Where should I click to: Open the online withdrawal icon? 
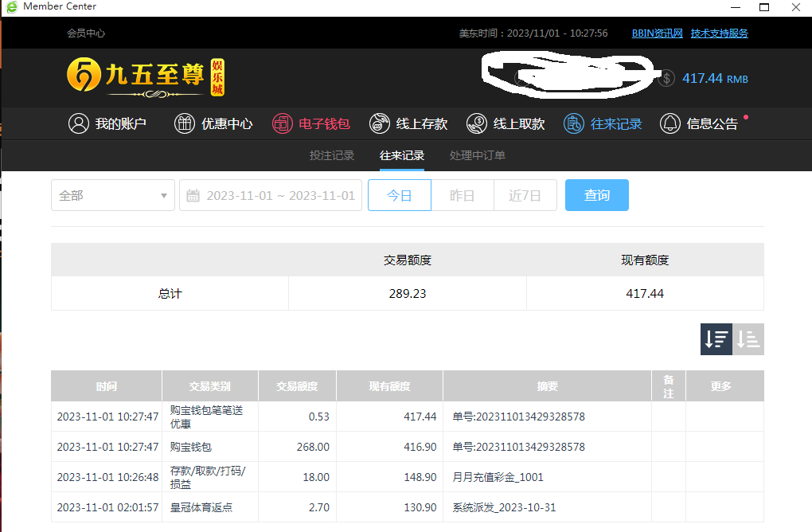coord(477,123)
